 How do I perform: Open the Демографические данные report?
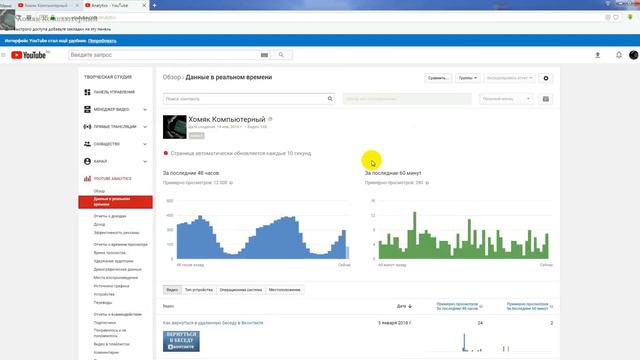click(118, 269)
